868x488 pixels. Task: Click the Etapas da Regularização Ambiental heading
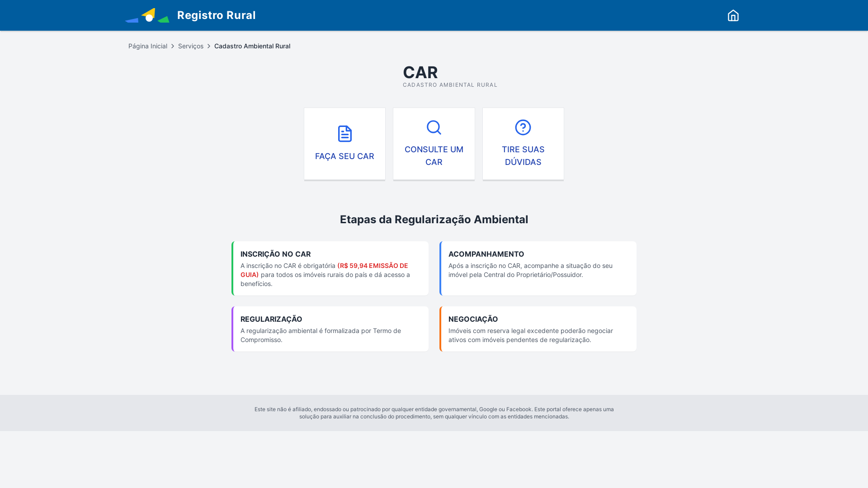point(434,219)
